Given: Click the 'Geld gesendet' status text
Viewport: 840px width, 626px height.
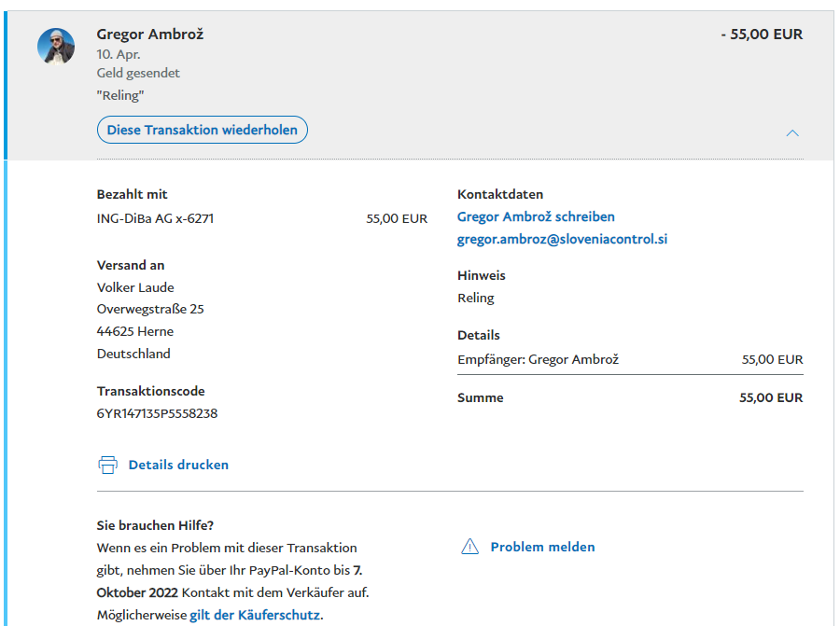Looking at the screenshot, I should pos(138,73).
